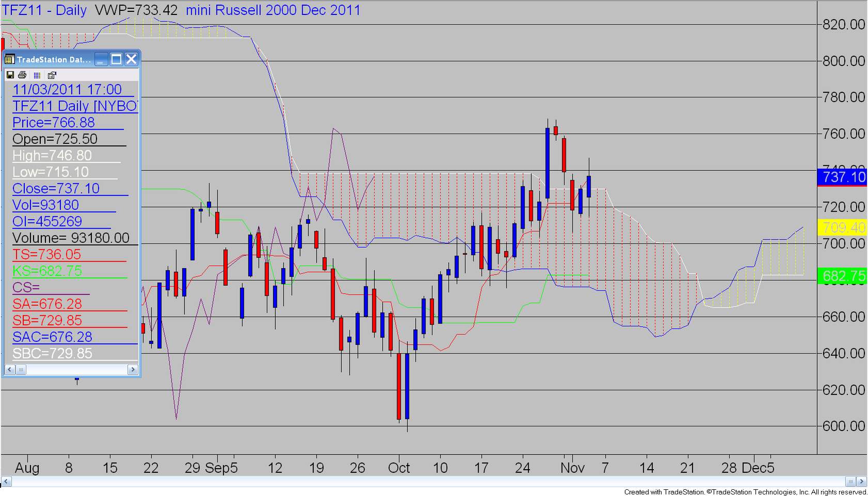Click the 'Close=737.10' data row
Viewport: 868px width, 496px height.
70,188
